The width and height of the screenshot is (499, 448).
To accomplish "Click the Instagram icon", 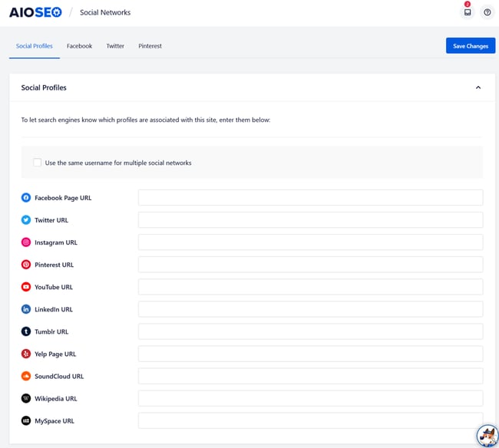I will click(26, 242).
